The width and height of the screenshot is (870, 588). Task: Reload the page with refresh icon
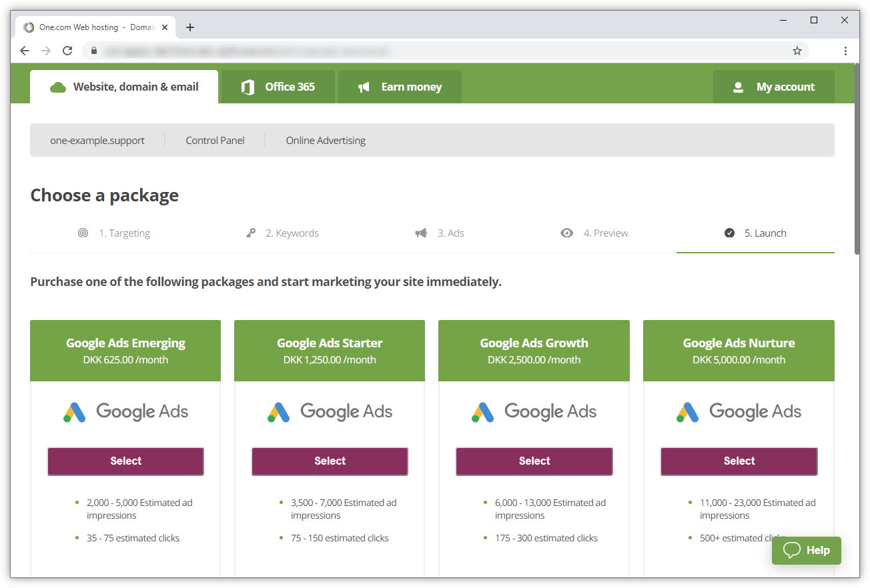click(x=67, y=51)
